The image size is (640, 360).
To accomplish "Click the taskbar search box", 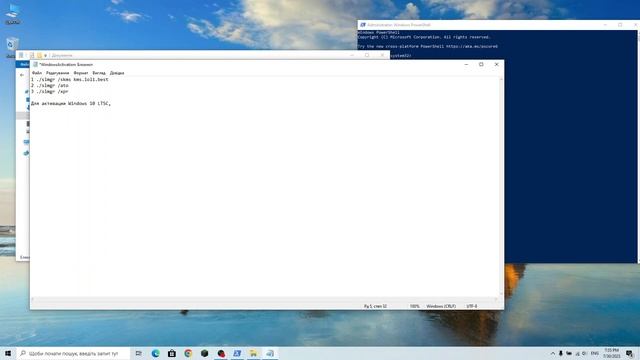I will [x=73, y=353].
